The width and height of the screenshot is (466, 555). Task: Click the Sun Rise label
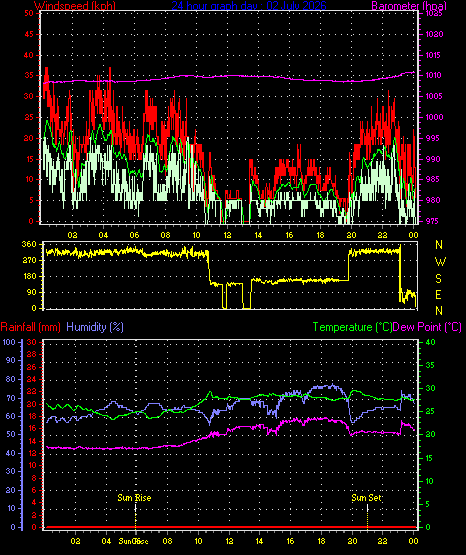pos(134,498)
